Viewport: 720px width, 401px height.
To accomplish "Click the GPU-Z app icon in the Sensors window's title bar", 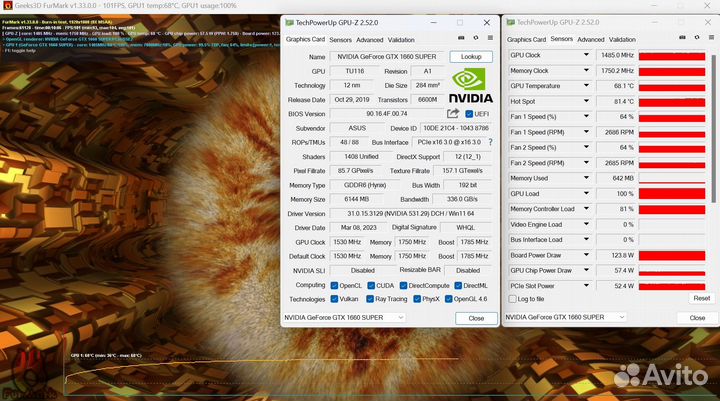I will tap(510, 22).
